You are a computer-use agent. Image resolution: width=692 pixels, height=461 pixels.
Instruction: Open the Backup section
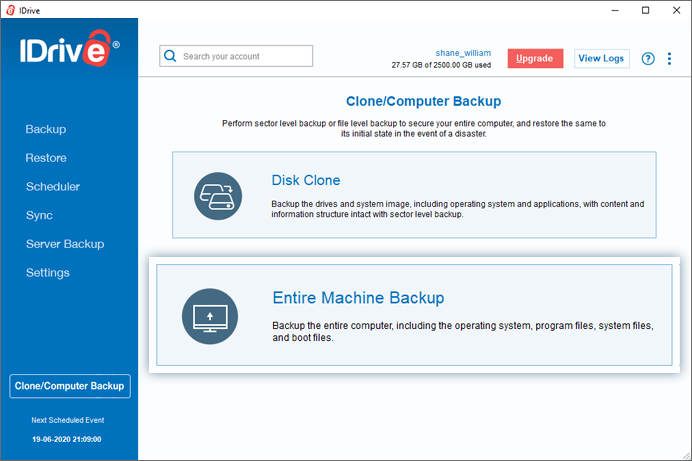point(46,129)
